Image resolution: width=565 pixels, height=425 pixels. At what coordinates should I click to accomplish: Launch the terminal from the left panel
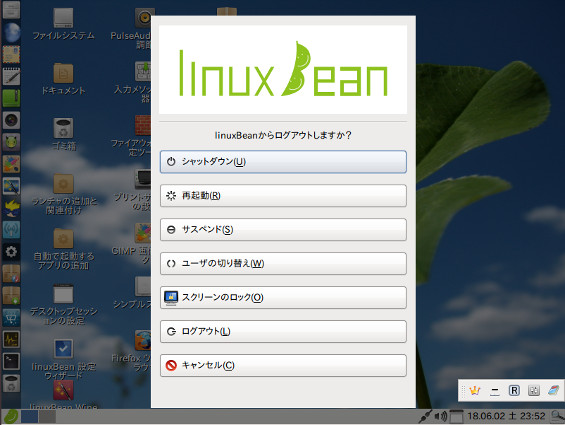[x=11, y=361]
